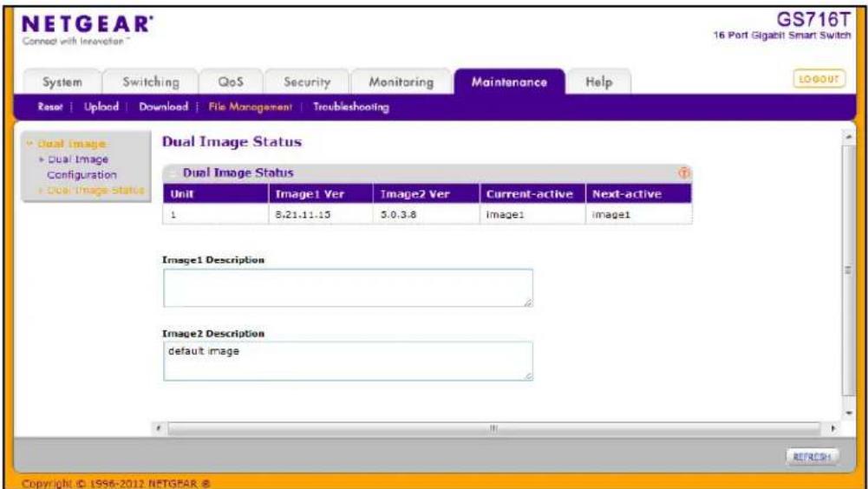Click the vertical scrollbar down arrow
Screen dimensions: 868x489
pos(849,413)
